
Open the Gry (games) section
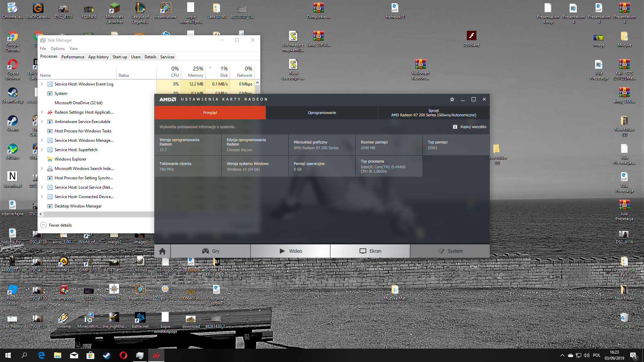(210, 251)
